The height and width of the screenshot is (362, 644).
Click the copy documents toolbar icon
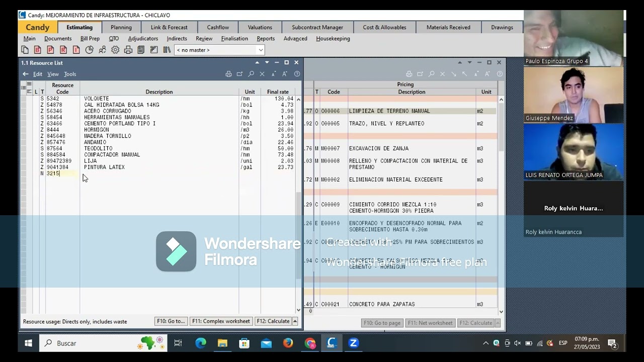click(x=25, y=50)
